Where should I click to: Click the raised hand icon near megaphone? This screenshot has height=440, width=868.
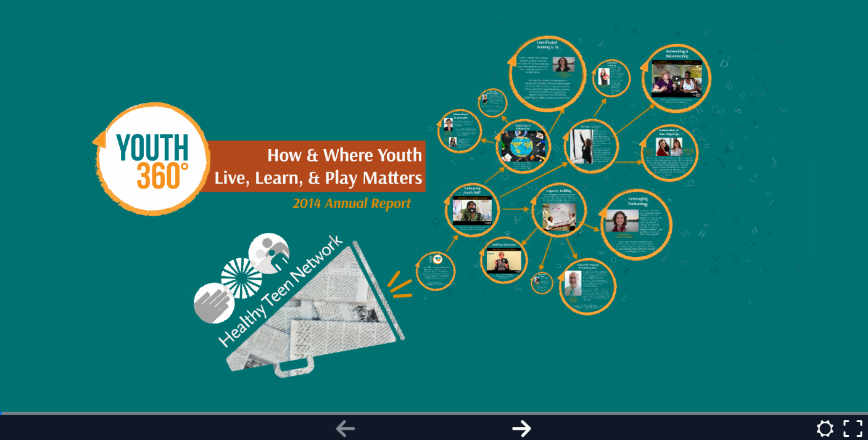213,303
